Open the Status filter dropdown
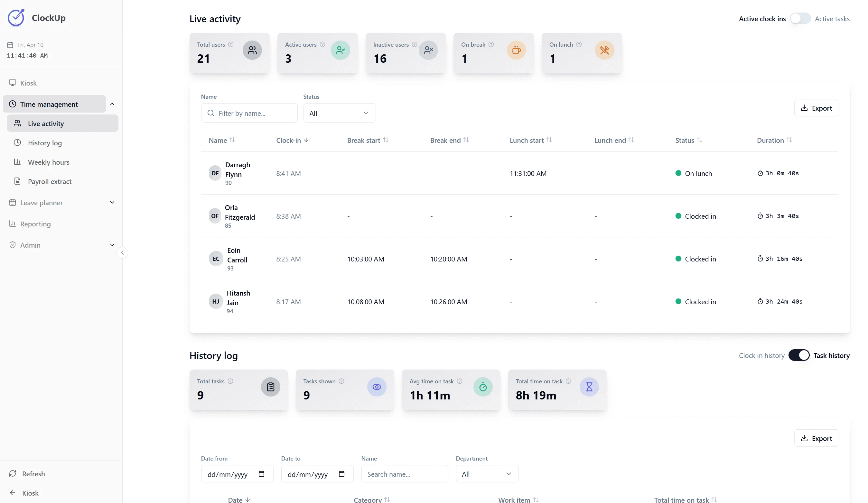 point(339,113)
